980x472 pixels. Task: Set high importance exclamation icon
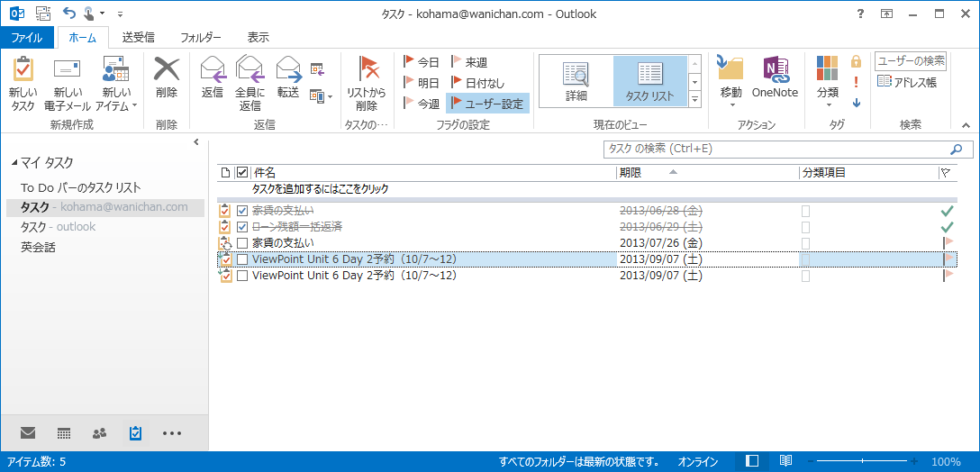tap(857, 82)
